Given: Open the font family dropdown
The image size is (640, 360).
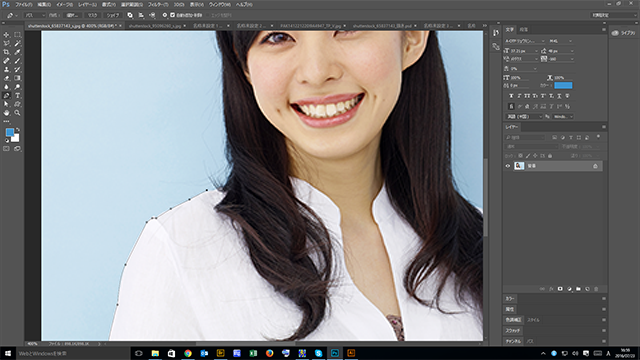Looking at the screenshot, I should (525, 41).
